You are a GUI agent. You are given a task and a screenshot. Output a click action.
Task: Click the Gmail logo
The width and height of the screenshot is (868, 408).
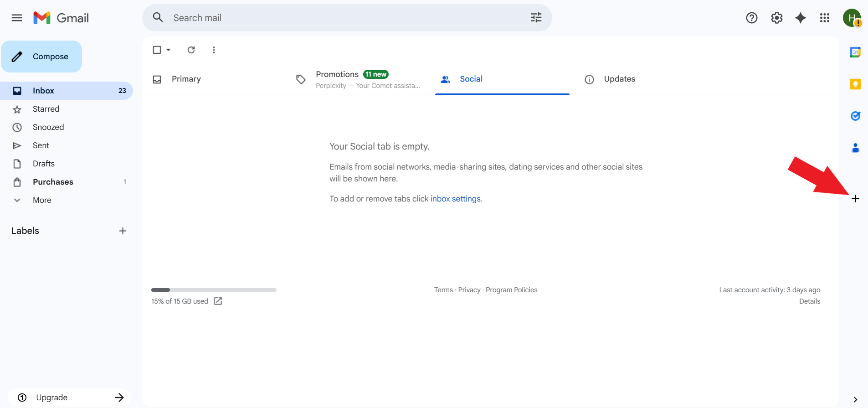(x=61, y=18)
